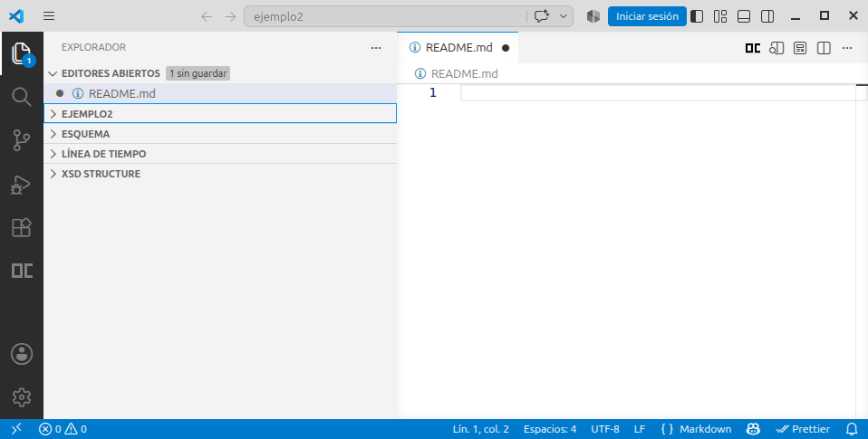Screen dimensions: 868x439
Task: Toggle the bottom panel
Action: (x=744, y=16)
